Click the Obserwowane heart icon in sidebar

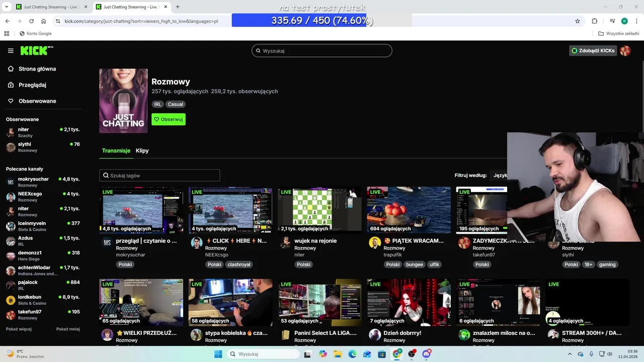(11, 101)
